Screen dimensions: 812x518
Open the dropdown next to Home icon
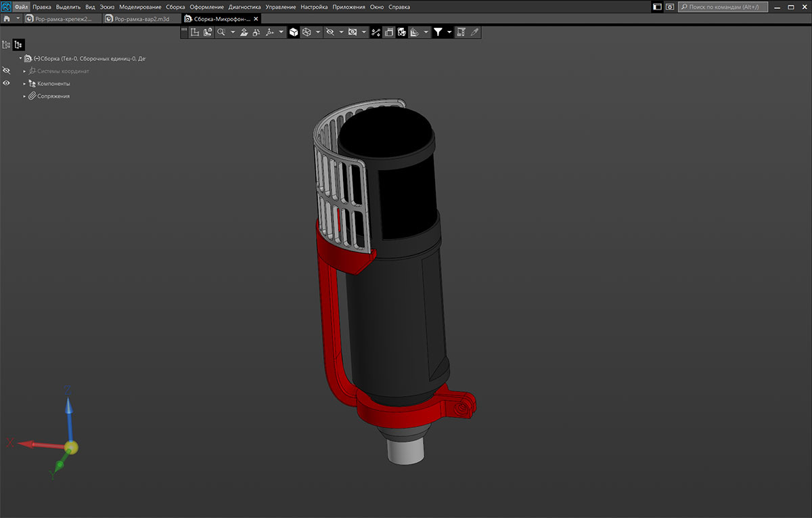pyautogui.click(x=18, y=19)
